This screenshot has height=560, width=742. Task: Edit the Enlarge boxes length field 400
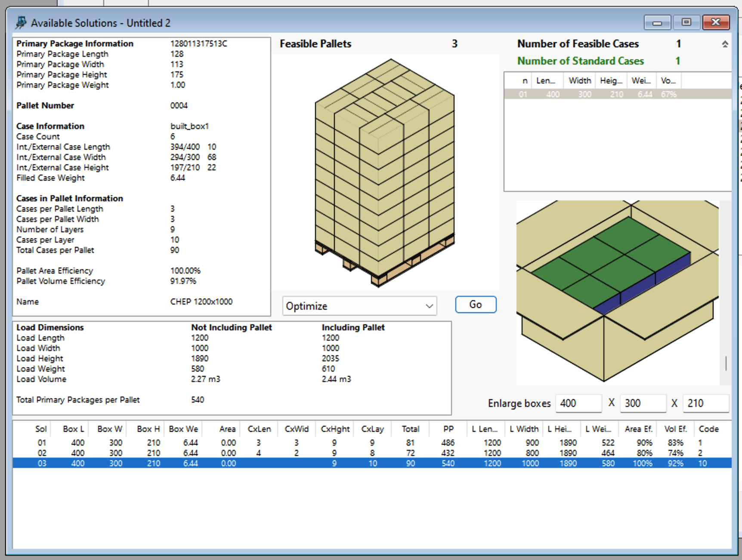578,403
